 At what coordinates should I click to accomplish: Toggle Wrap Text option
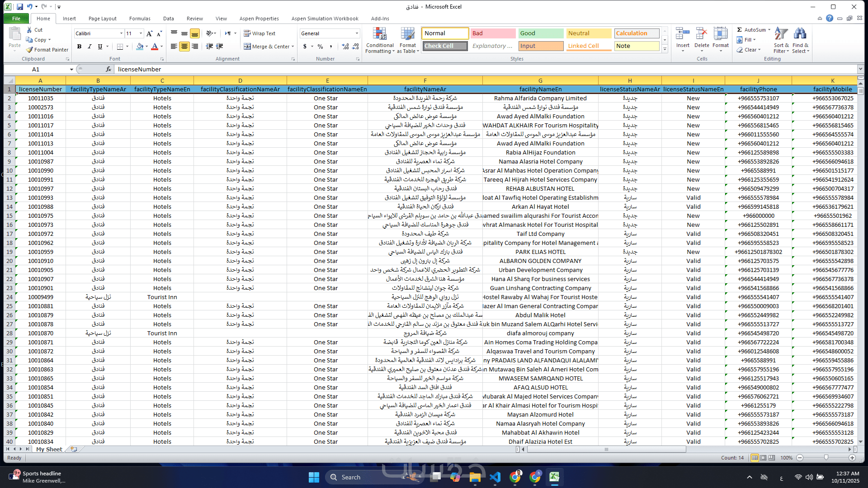tap(259, 33)
